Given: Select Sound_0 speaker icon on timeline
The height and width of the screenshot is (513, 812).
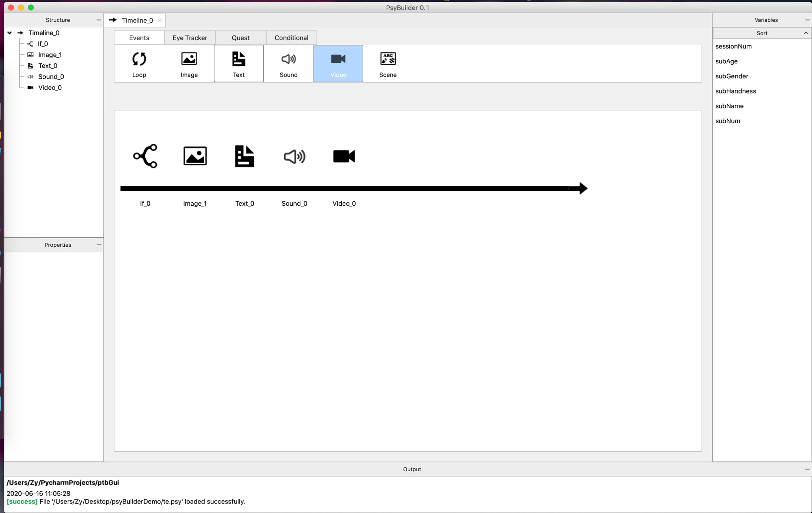Looking at the screenshot, I should pos(294,156).
